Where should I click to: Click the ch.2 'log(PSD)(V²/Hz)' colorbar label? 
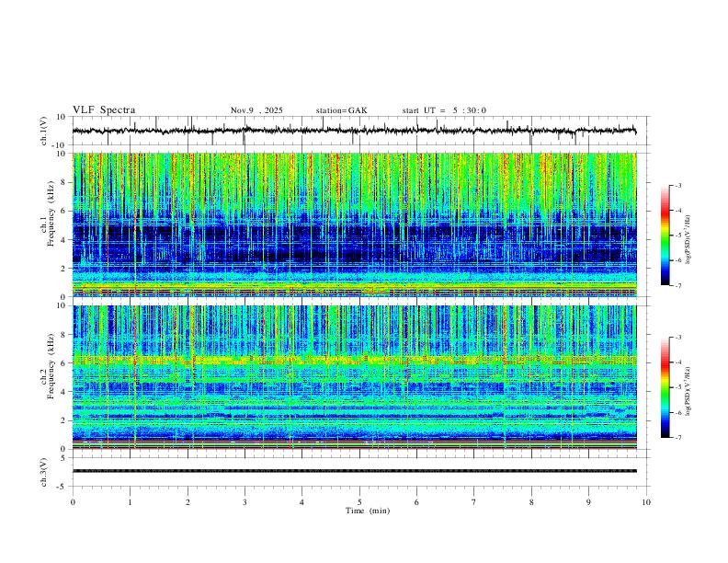point(688,391)
